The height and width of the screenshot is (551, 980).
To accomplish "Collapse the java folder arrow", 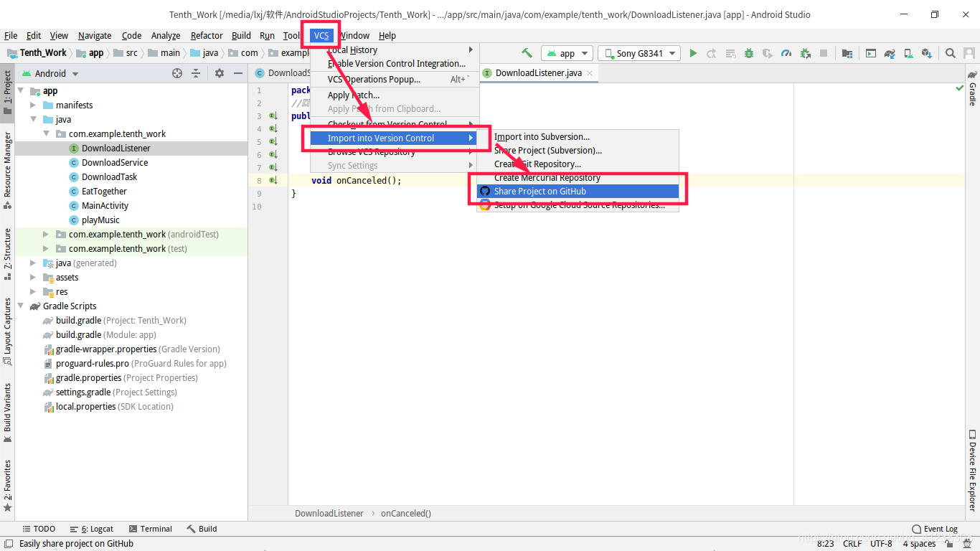I will [33, 119].
